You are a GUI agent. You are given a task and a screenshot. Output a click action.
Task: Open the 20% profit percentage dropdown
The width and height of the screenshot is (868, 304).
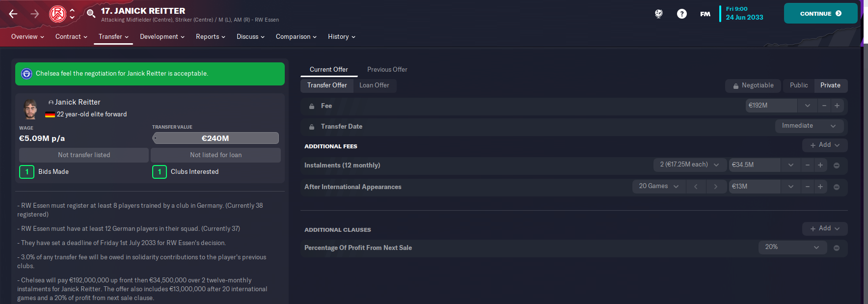click(x=792, y=248)
